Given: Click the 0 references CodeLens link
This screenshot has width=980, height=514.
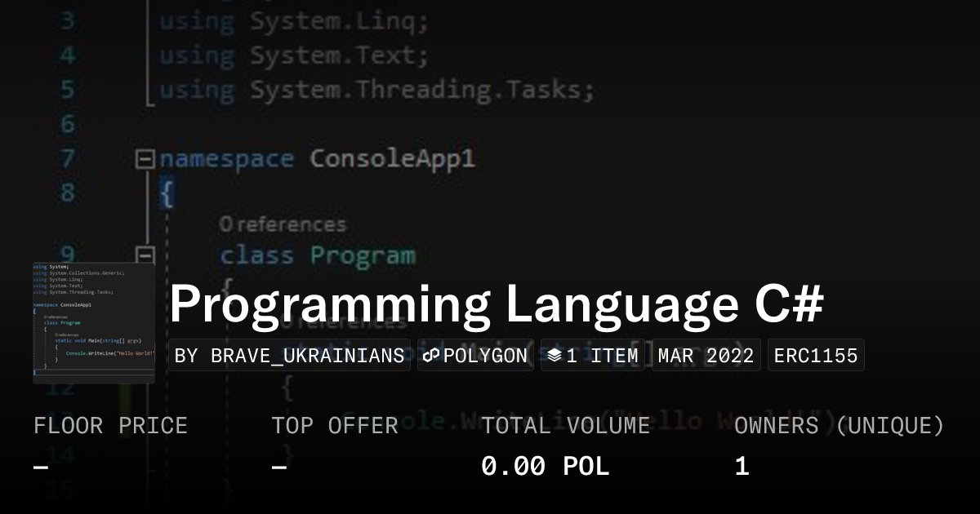Looking at the screenshot, I should (283, 223).
